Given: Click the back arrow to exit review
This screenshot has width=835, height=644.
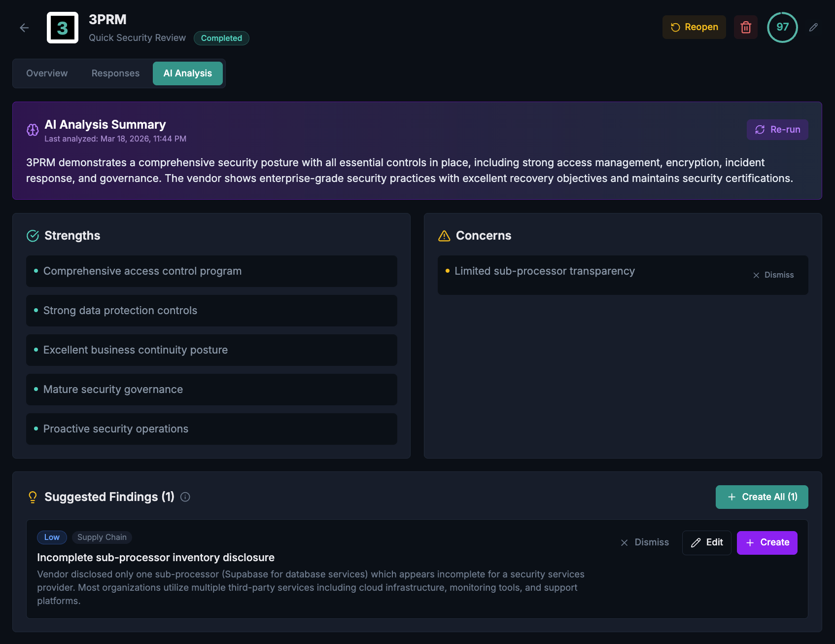Looking at the screenshot, I should pyautogui.click(x=24, y=28).
